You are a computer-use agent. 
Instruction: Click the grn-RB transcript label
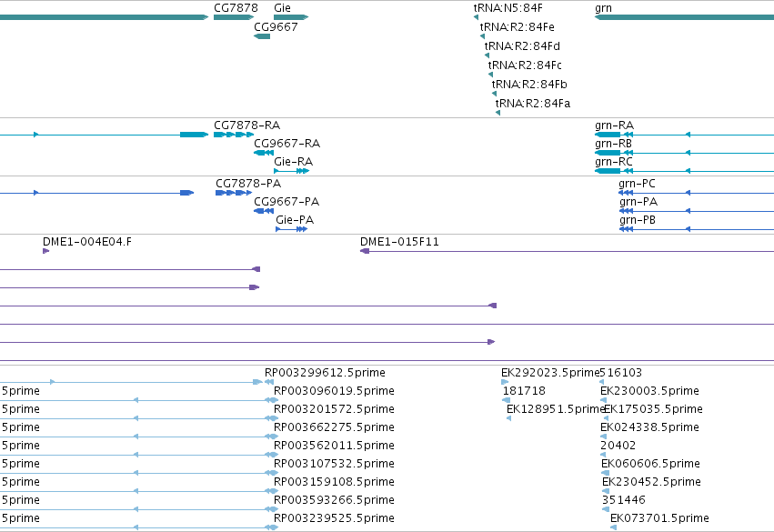(613, 144)
